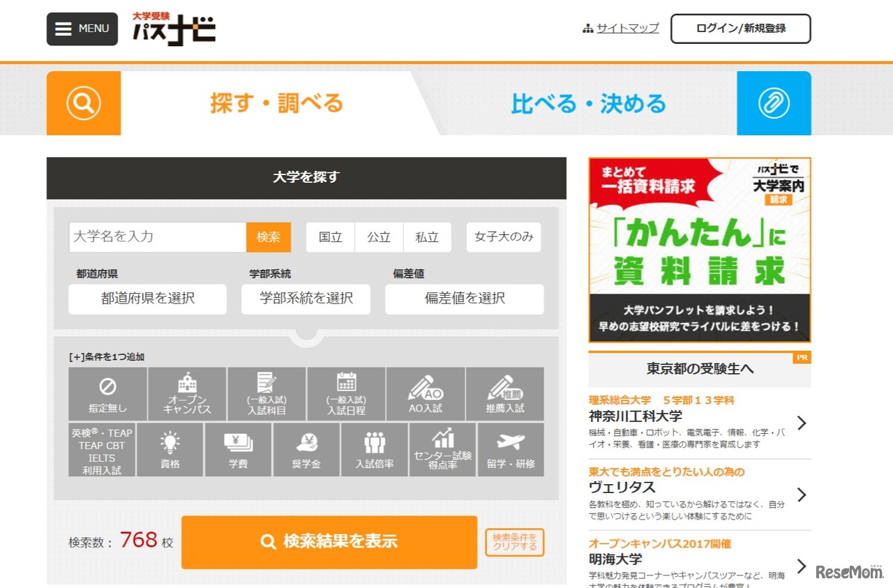Enable the 私立 university filter
Viewport: 893px width, 588px height.
coord(427,237)
